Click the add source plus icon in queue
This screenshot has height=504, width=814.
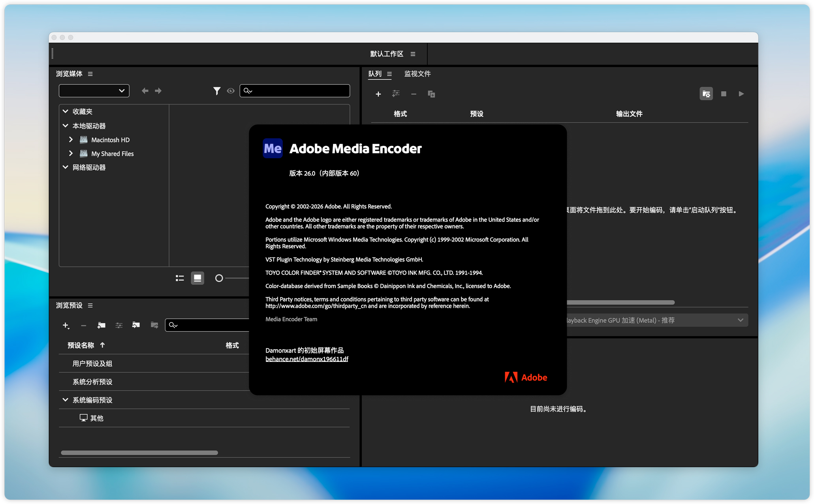378,94
